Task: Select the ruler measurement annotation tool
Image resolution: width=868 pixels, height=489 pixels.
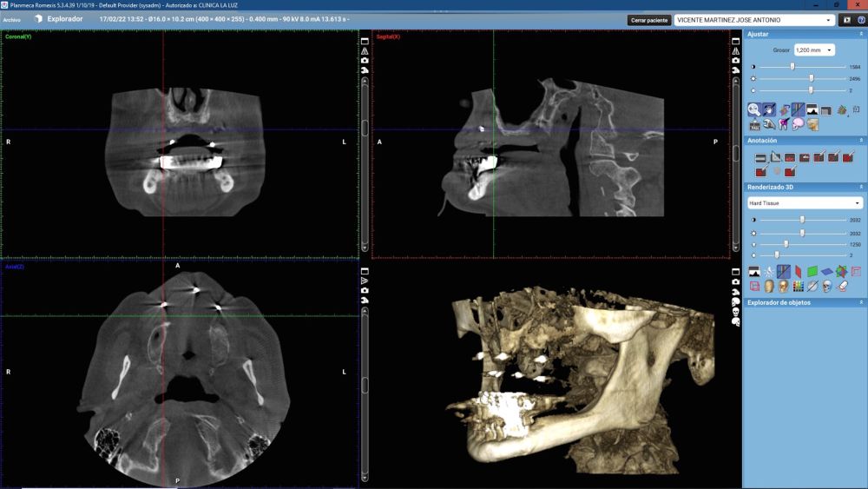Action: 760,157
